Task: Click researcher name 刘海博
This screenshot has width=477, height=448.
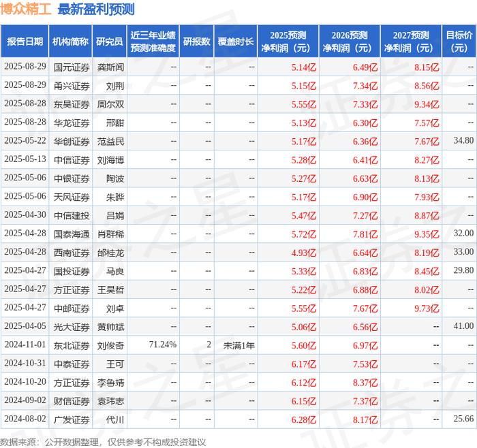Action: click(110, 160)
